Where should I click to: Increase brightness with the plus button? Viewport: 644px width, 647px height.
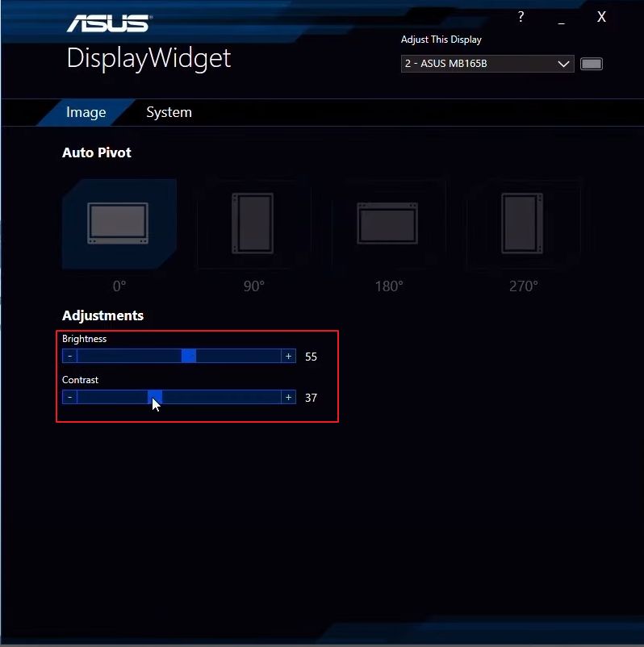[289, 356]
